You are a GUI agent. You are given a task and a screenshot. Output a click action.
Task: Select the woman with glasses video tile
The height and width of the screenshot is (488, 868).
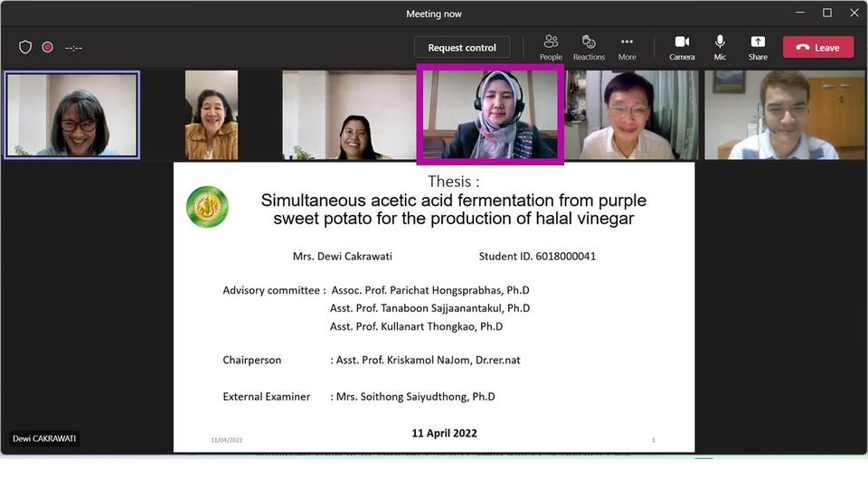point(72,115)
